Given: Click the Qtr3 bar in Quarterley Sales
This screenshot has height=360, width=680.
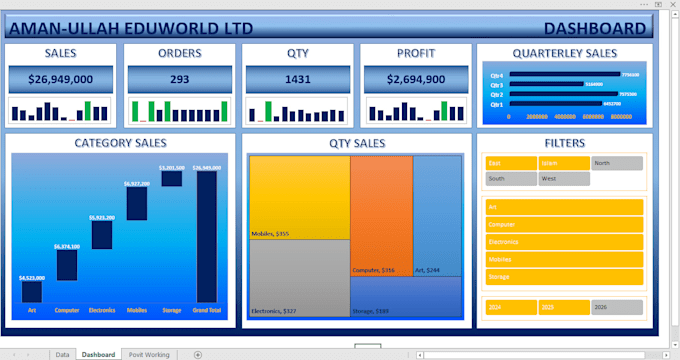Looking at the screenshot, I should point(546,84).
